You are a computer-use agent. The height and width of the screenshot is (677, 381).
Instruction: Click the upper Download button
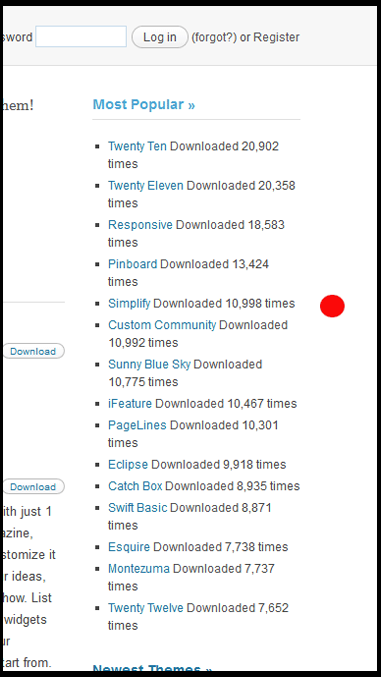click(33, 351)
